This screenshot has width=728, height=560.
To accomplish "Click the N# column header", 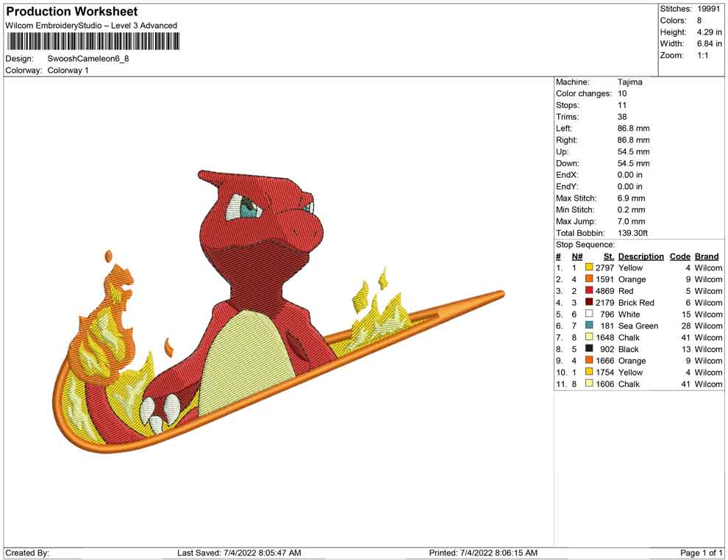I will [x=577, y=256].
